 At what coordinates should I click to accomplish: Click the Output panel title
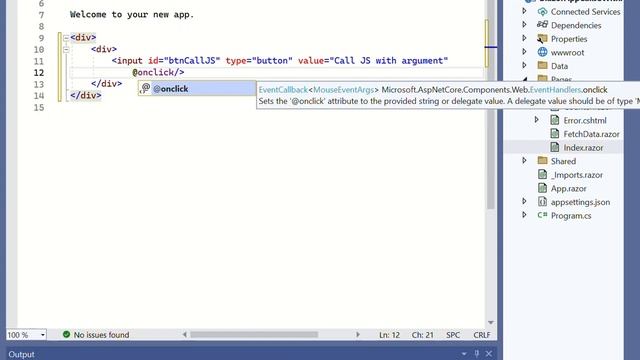(x=21, y=354)
